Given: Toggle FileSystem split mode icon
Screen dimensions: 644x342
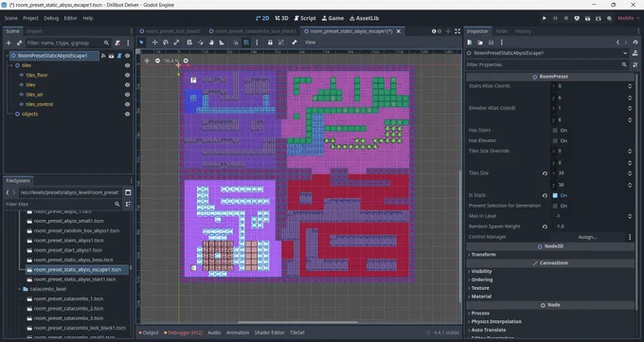Looking at the screenshot, I should pos(128,192).
